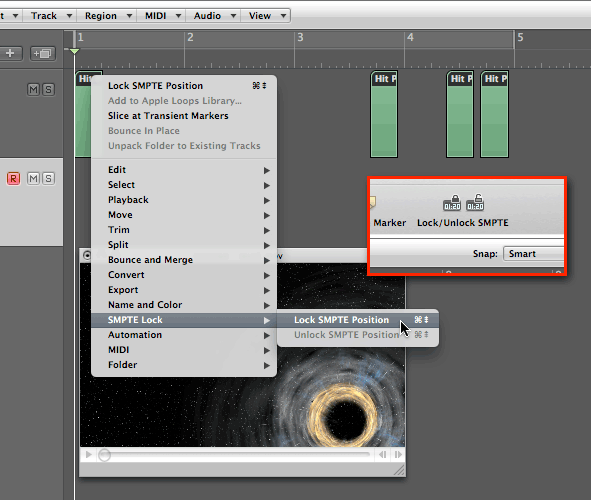Mute the second track
The height and width of the screenshot is (500, 591).
pos(33,178)
